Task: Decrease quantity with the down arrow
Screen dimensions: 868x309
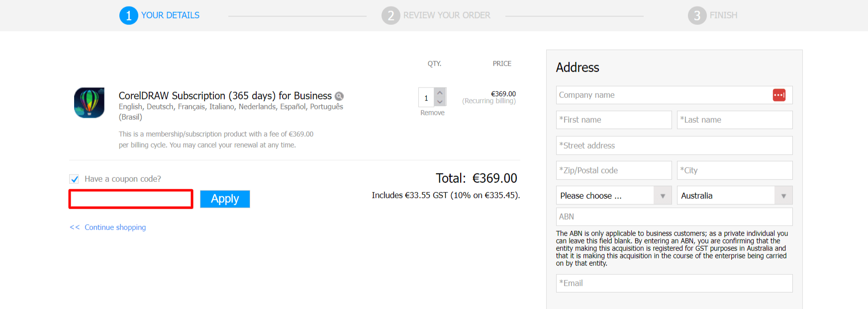Action: pyautogui.click(x=440, y=102)
